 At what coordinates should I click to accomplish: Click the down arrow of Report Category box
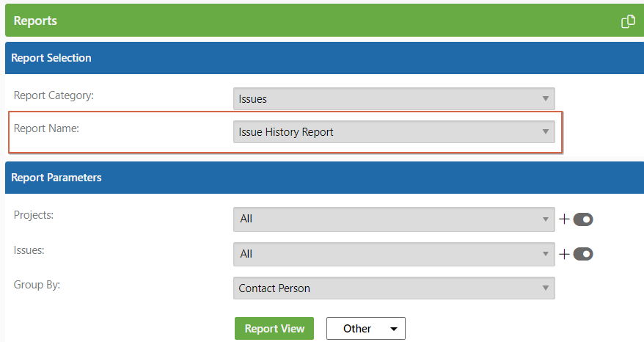[x=546, y=98]
